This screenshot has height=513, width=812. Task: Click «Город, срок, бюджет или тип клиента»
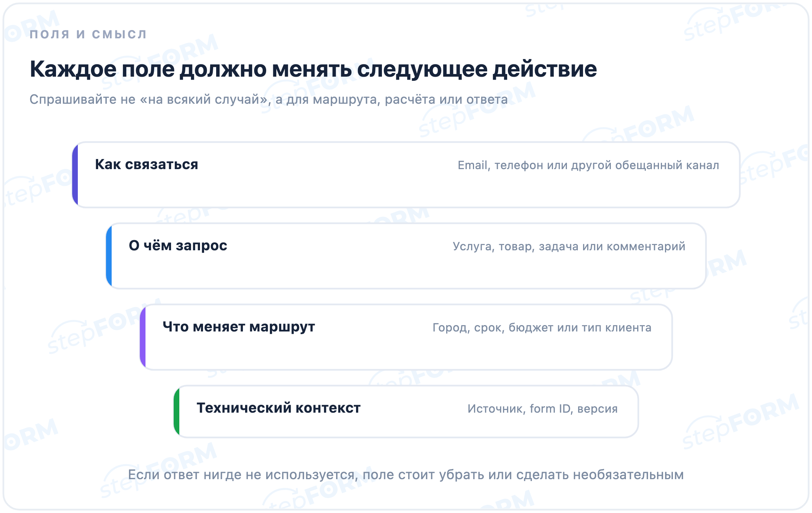click(542, 328)
